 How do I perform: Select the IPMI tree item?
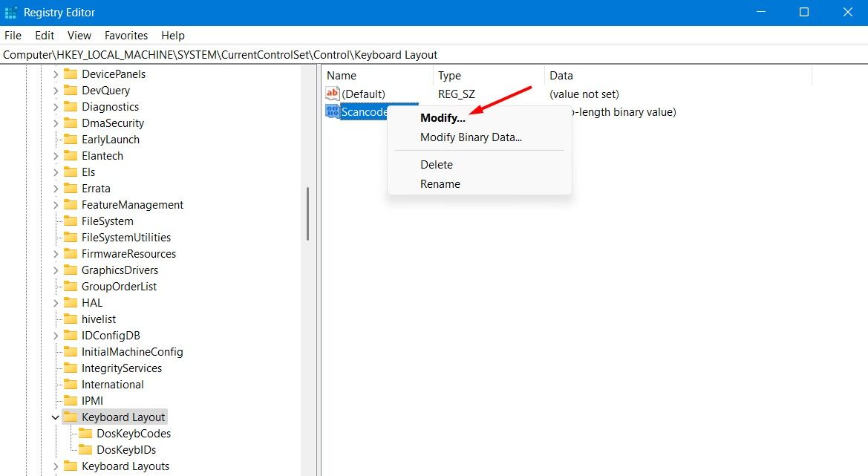click(x=93, y=401)
